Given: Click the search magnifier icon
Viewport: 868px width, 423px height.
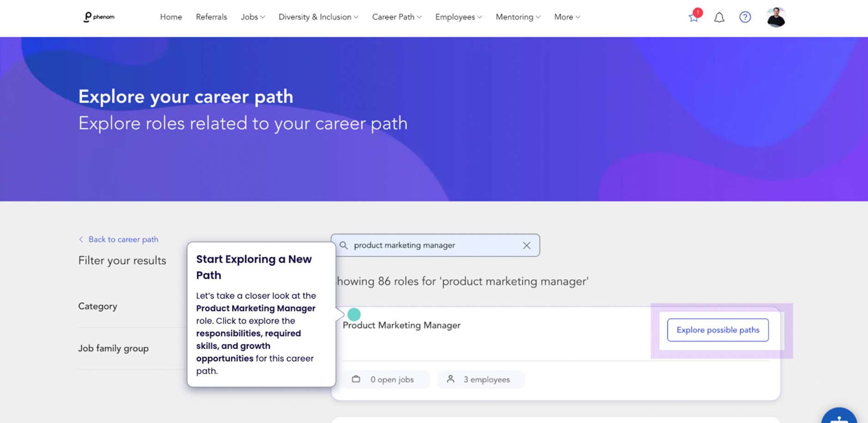Looking at the screenshot, I should (x=344, y=245).
